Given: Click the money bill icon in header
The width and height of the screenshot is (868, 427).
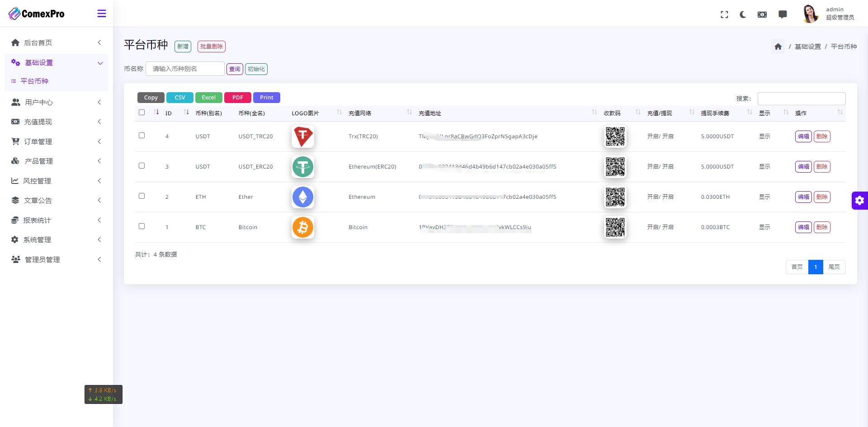Looking at the screenshot, I should click(x=762, y=14).
